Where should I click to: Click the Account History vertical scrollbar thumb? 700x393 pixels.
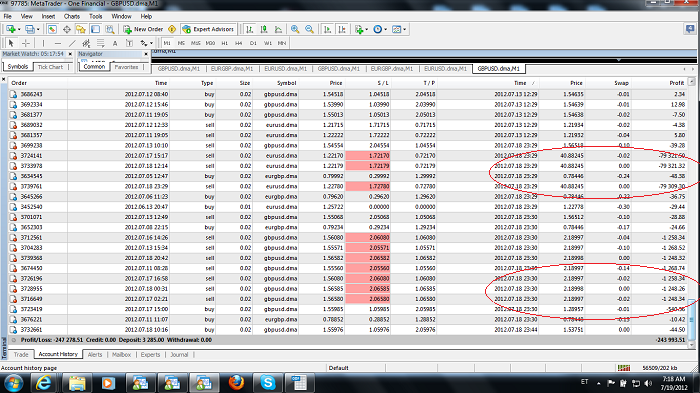[x=692, y=320]
